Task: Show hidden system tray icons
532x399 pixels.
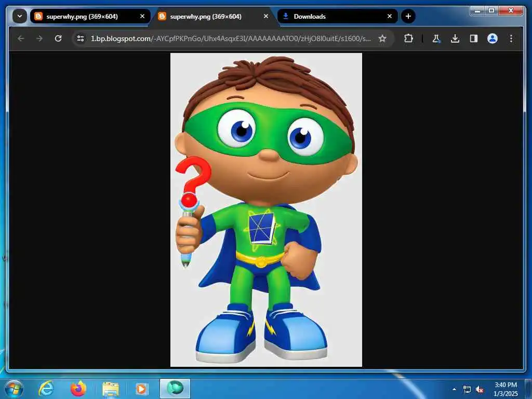Action: 454,389
